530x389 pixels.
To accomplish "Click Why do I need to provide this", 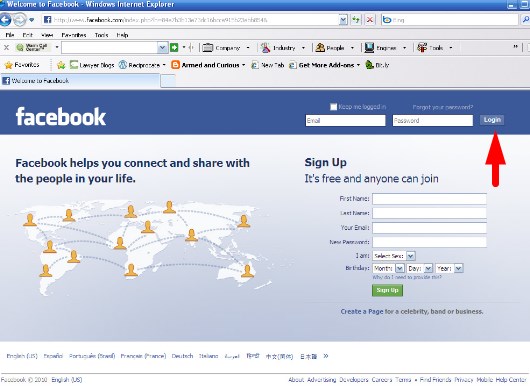I will coord(407,277).
